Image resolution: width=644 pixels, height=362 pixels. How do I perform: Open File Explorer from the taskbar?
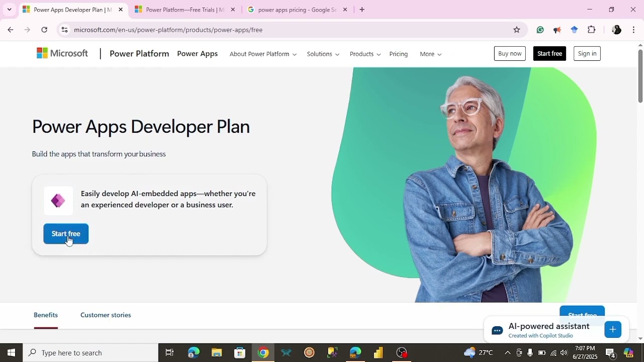tap(216, 352)
